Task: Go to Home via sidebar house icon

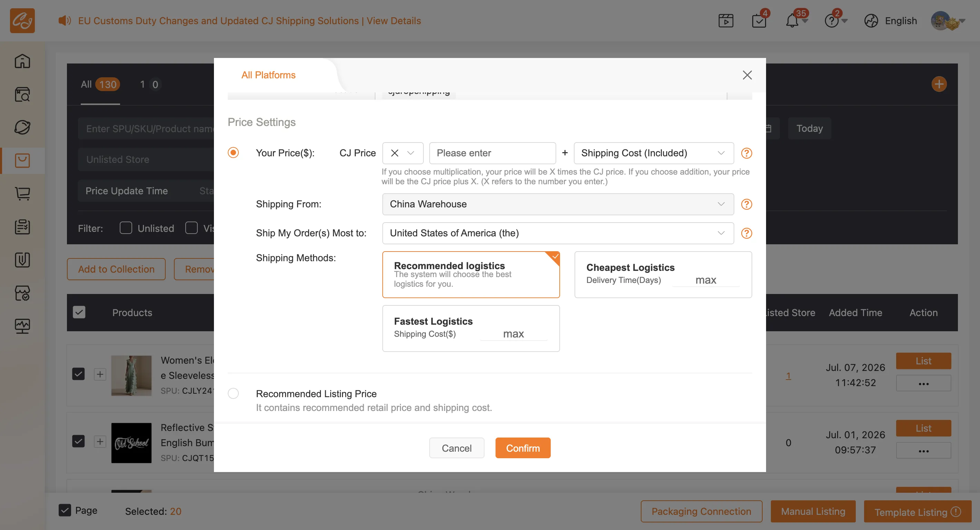Action: [x=22, y=61]
